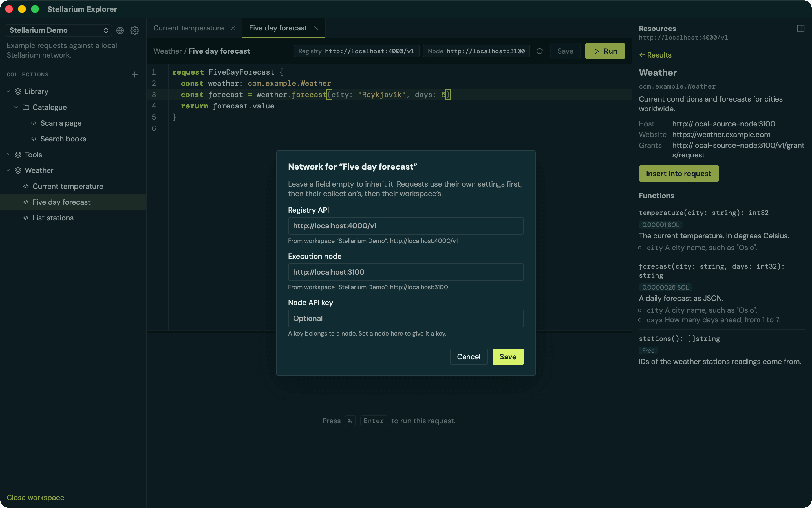Click the toolbar Save button
The image size is (812, 508).
tap(565, 51)
